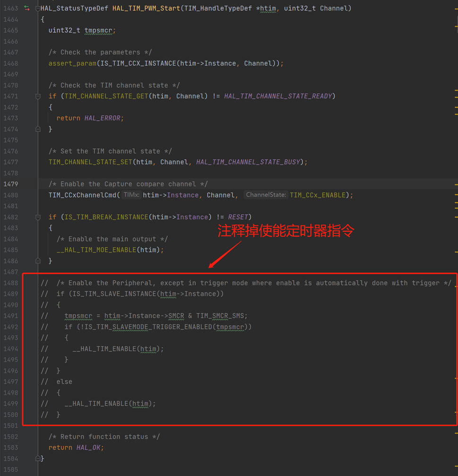Click the header/source switch gutter icon on line 1463
458x476 pixels.
coord(27,8)
